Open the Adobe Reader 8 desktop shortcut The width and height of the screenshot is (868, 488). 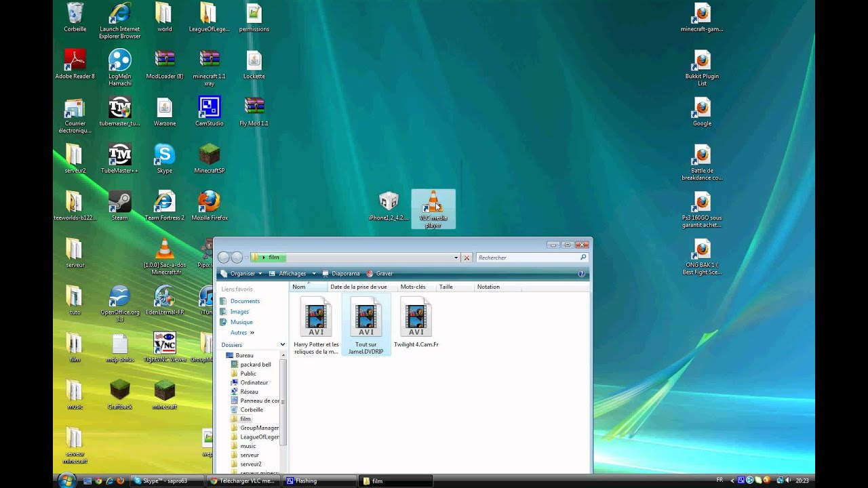[75, 64]
